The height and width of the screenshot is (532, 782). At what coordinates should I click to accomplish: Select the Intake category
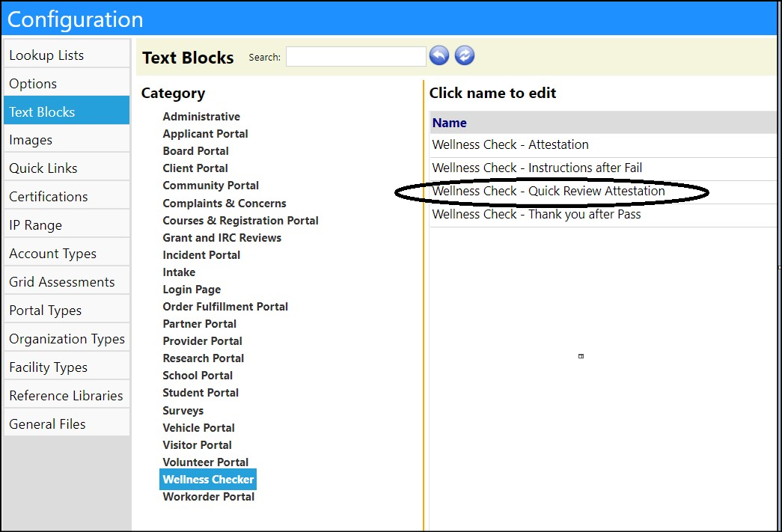click(179, 272)
